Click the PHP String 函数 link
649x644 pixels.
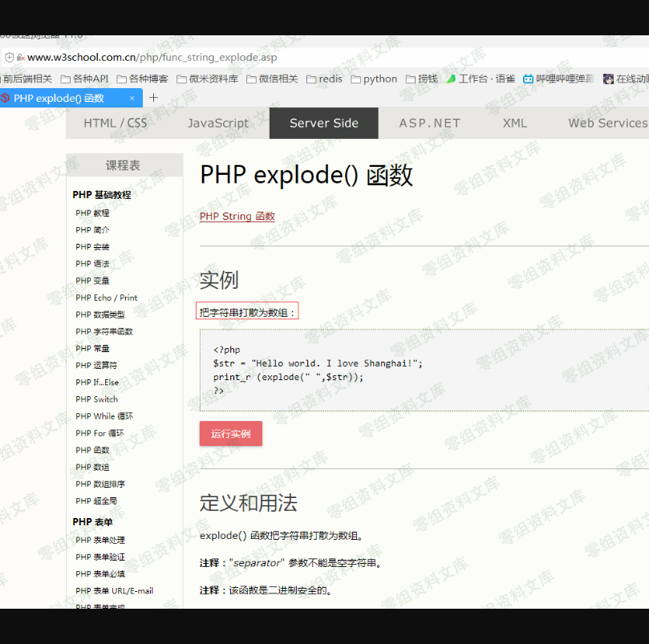237,216
